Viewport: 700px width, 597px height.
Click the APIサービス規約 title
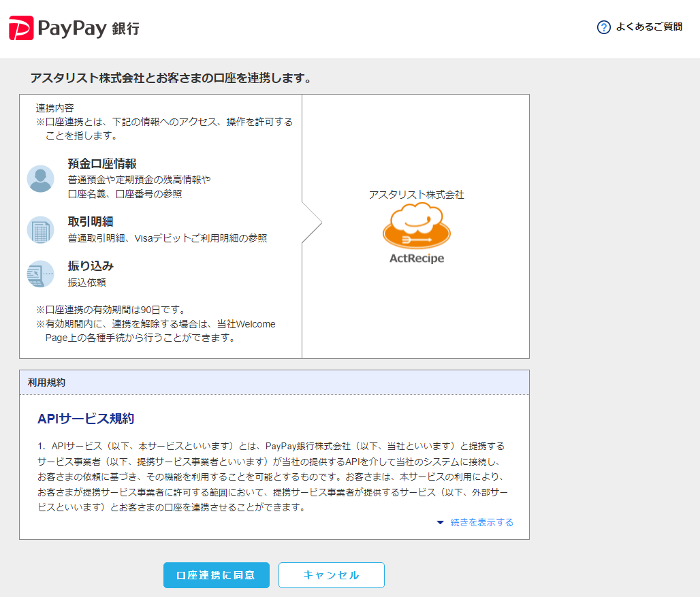click(86, 419)
